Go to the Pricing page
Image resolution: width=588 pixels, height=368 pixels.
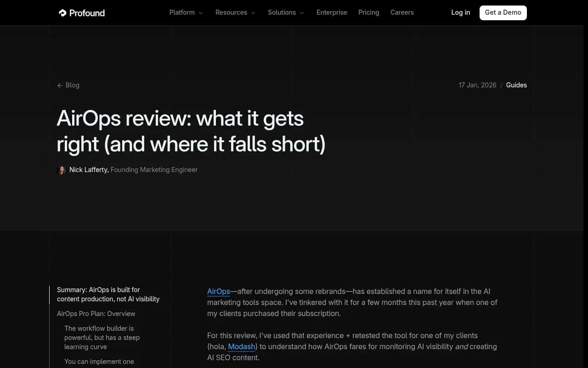tap(369, 12)
